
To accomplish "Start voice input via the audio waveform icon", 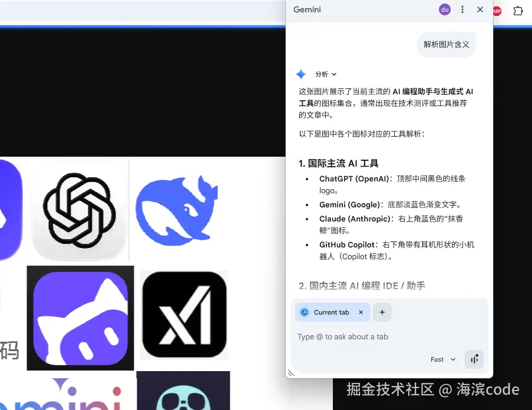I will tap(474, 359).
